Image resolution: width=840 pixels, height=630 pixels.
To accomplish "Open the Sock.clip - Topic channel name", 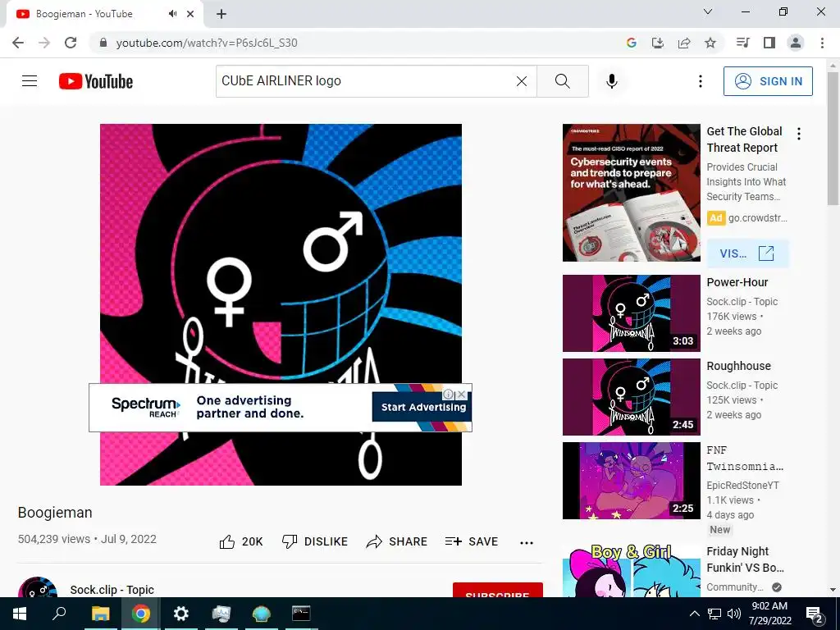I will point(112,590).
